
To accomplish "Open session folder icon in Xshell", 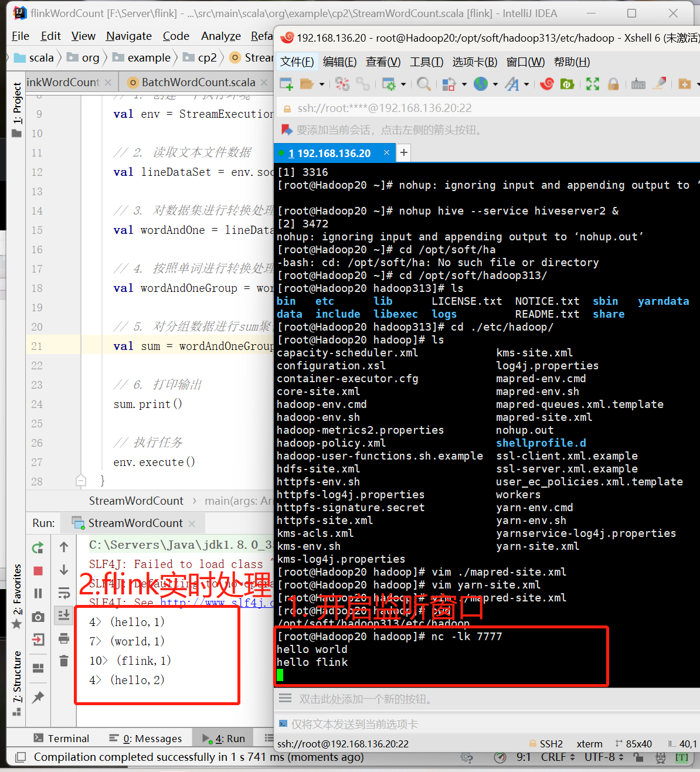I will pos(307,84).
